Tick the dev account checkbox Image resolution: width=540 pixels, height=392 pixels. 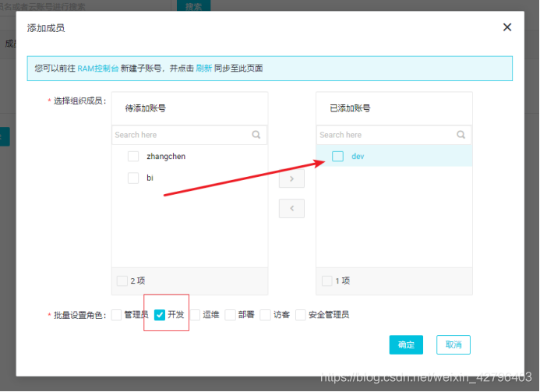[x=337, y=156]
